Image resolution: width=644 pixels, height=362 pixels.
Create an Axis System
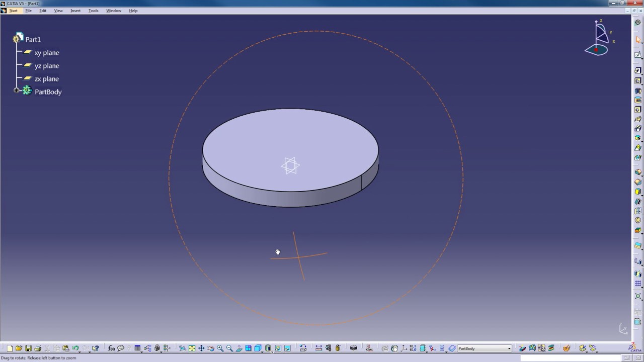click(x=404, y=348)
